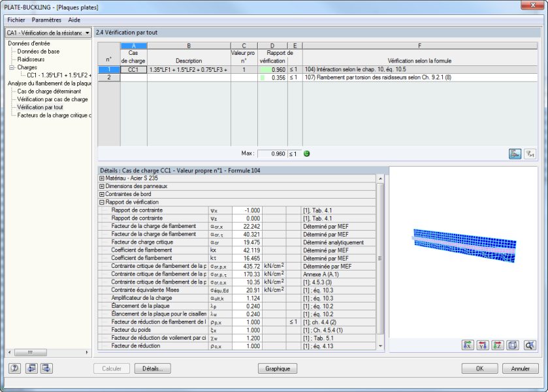Go to previous window with left arrow icon
Screen dimensions: 548x392
pyautogui.click(x=31, y=368)
